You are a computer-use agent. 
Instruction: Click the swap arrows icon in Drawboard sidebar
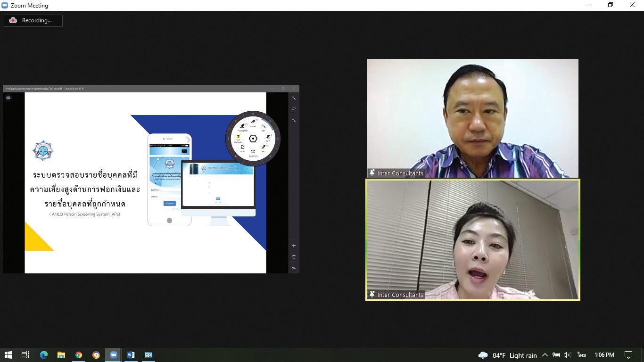click(294, 268)
